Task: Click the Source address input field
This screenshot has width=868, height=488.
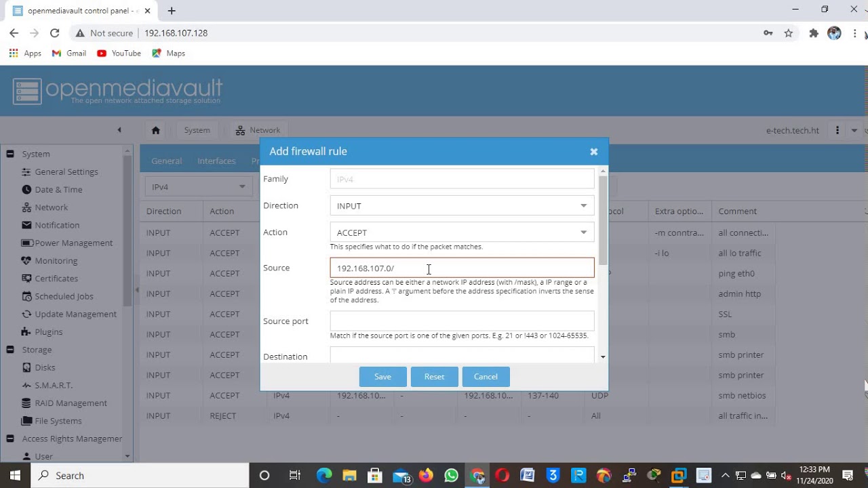Action: [462, 268]
